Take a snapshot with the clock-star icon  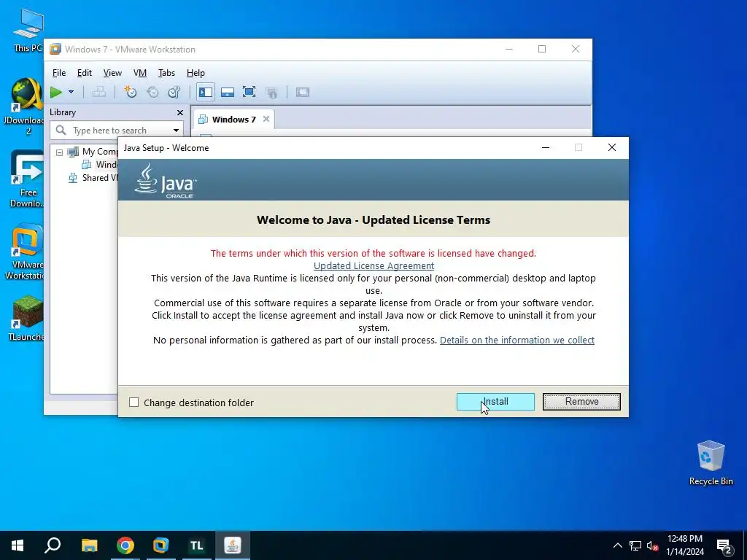(130, 92)
